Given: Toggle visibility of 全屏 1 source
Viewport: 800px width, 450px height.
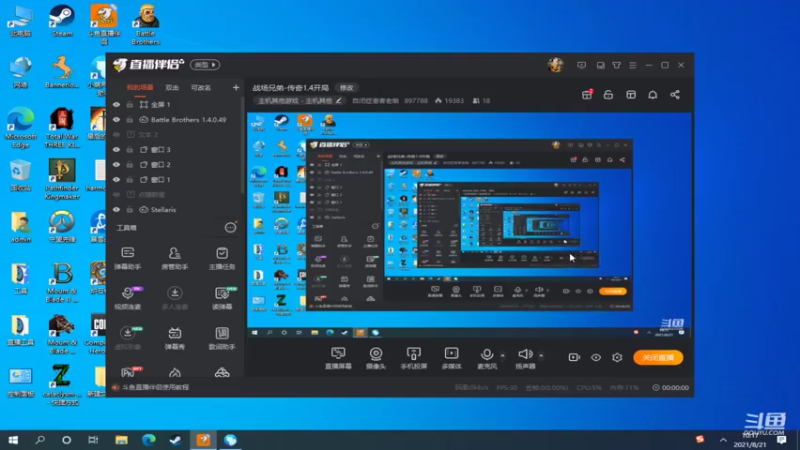Looking at the screenshot, I should [116, 105].
